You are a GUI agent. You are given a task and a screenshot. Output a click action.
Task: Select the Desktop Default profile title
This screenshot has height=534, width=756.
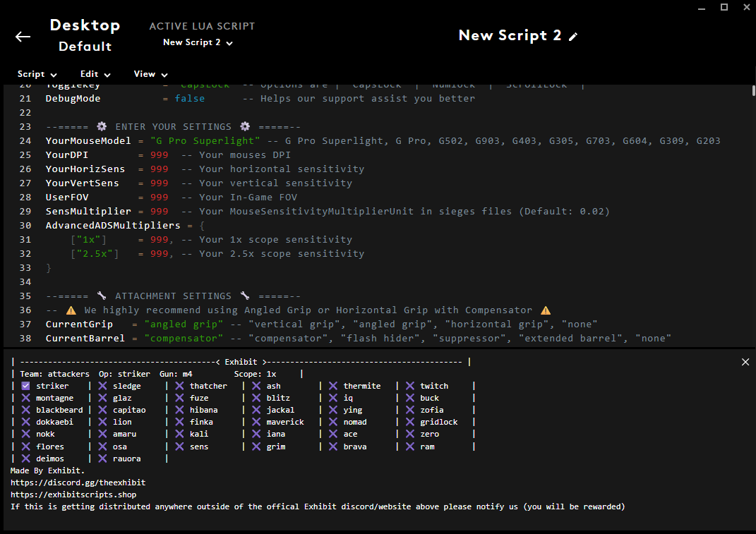[x=85, y=35]
